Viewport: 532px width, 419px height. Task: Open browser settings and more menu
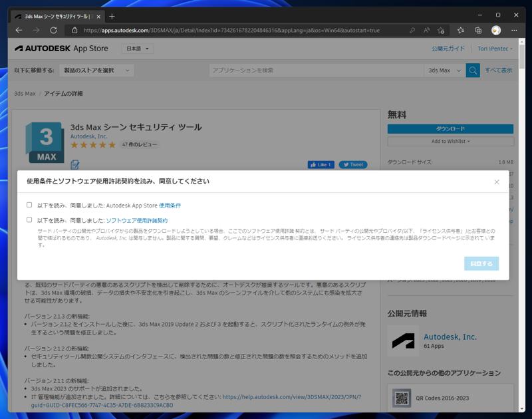tap(514, 31)
